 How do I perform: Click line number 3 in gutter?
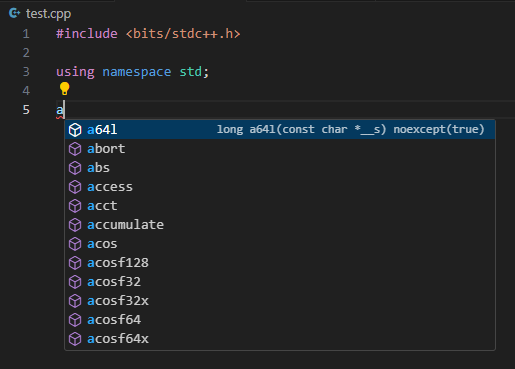pyautogui.click(x=26, y=72)
